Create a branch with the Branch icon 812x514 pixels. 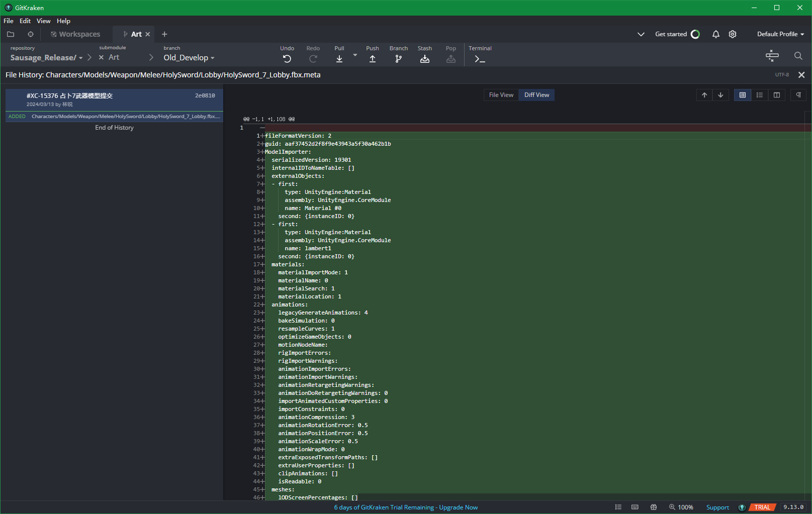coord(399,59)
